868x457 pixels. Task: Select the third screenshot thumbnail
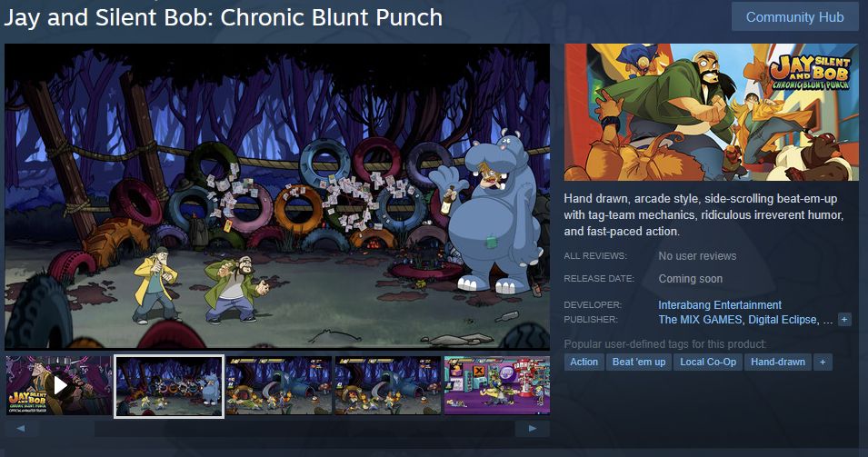pos(278,385)
